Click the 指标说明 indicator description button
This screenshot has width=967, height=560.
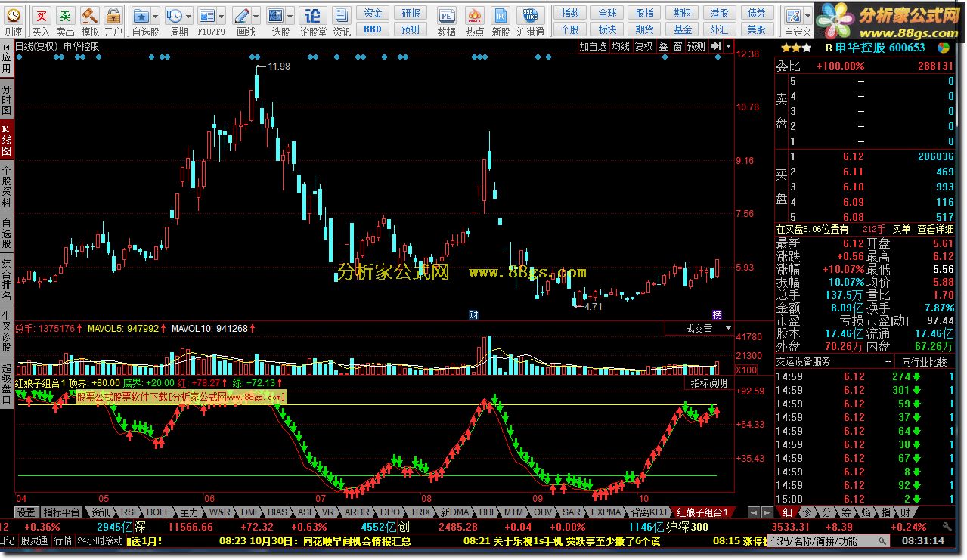709,383
